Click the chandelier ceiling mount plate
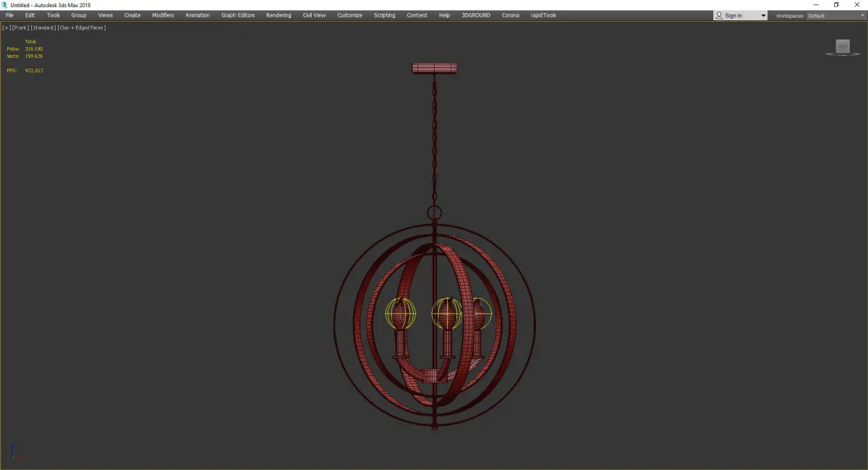868x470 pixels. (435, 68)
